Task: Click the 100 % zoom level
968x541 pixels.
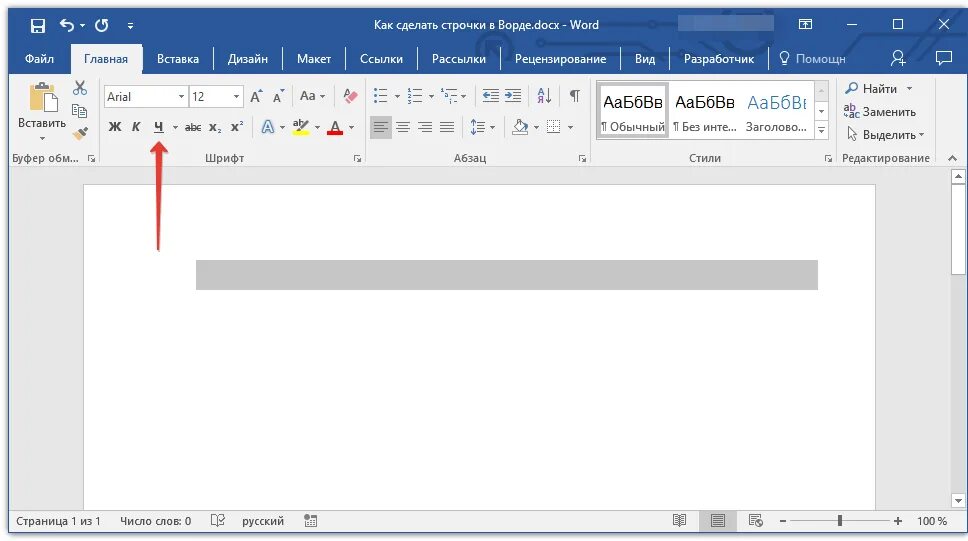Action: [932, 521]
